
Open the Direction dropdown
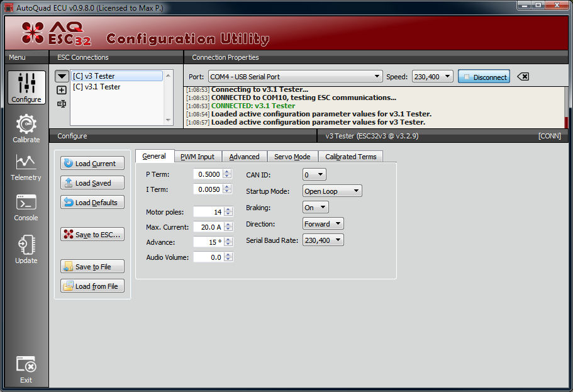tap(323, 224)
